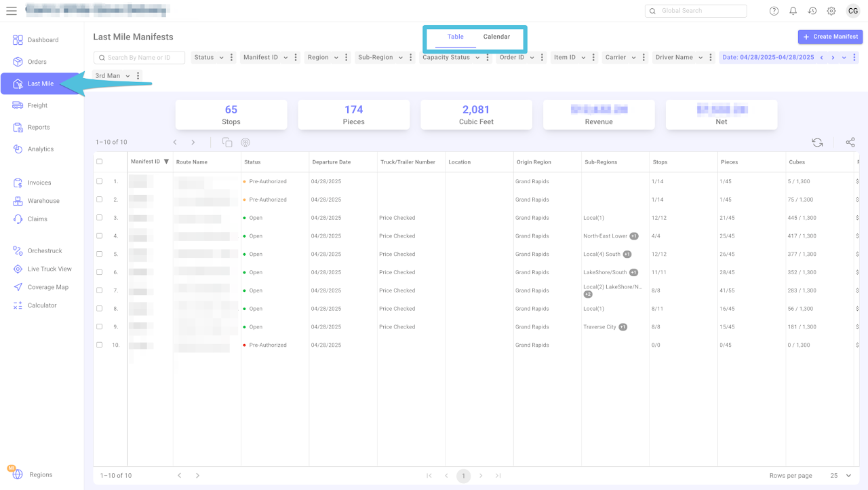
Task: Open the Rows per page dropdown
Action: 841,476
